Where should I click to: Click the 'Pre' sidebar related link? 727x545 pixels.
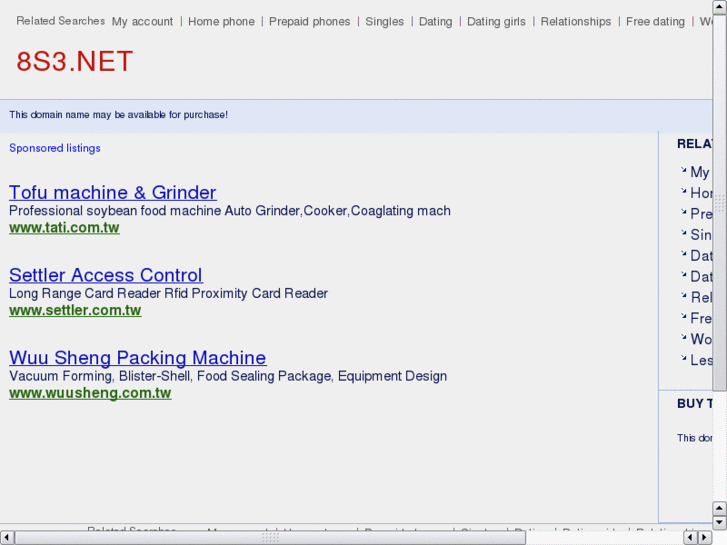pos(701,214)
